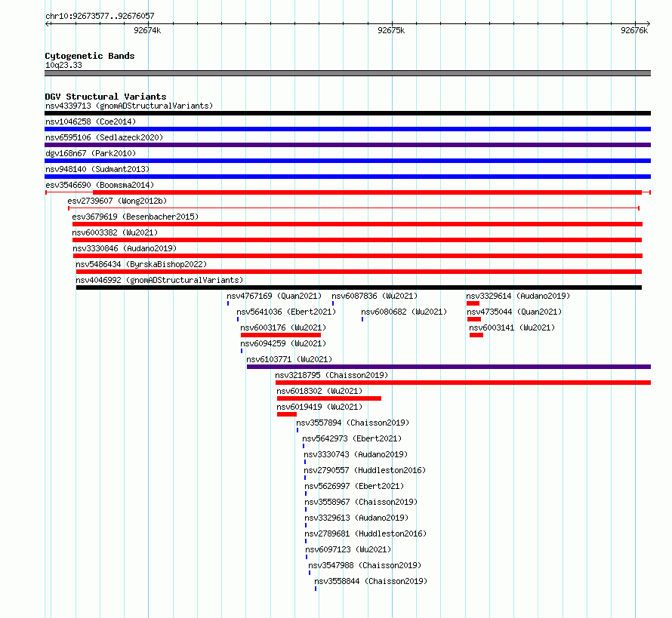Open nsv3558844 (Chaisson2019) variant
Viewport: 672px width, 618px height.
(x=371, y=581)
